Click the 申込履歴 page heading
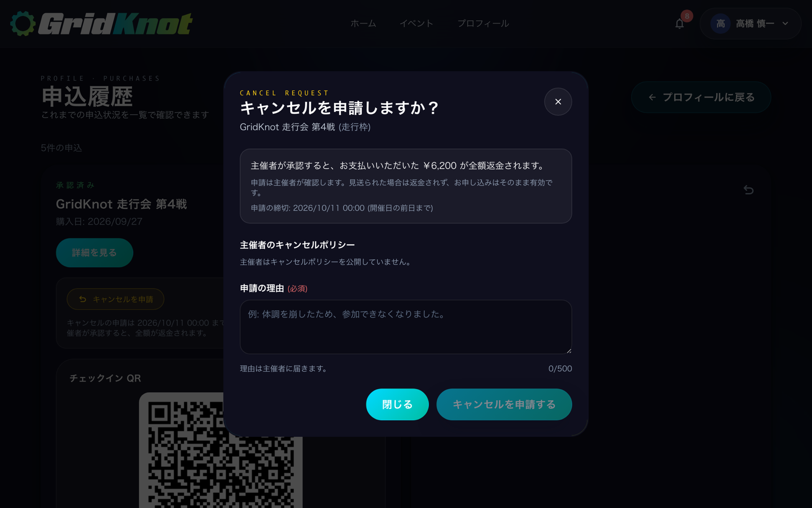 (x=87, y=97)
